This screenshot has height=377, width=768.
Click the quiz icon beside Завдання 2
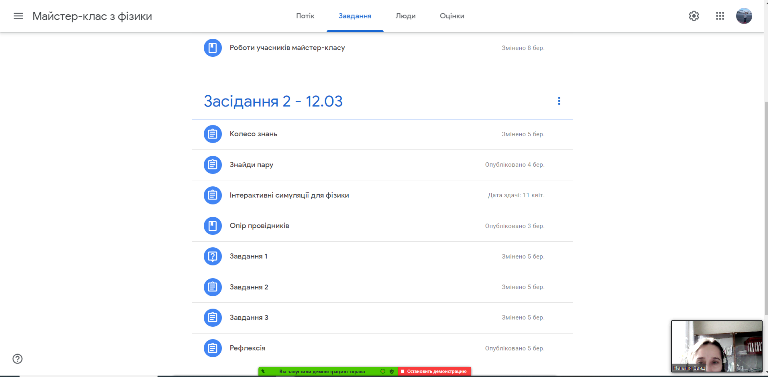pyautogui.click(x=213, y=287)
